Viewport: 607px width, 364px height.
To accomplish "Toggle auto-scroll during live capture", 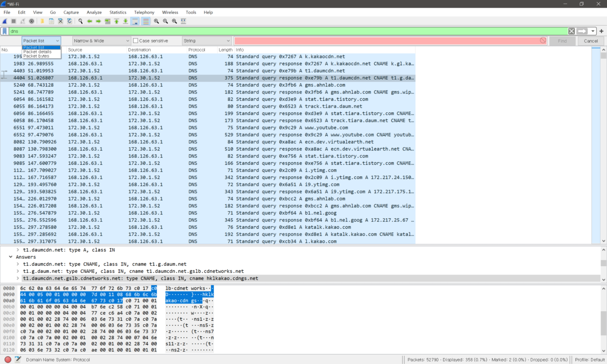I will click(135, 21).
